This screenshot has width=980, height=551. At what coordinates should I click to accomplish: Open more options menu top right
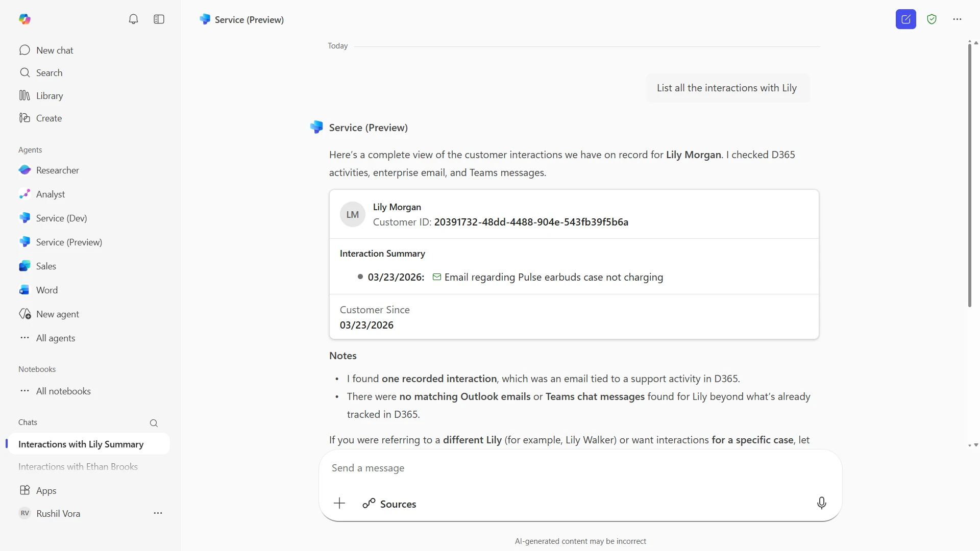957,19
